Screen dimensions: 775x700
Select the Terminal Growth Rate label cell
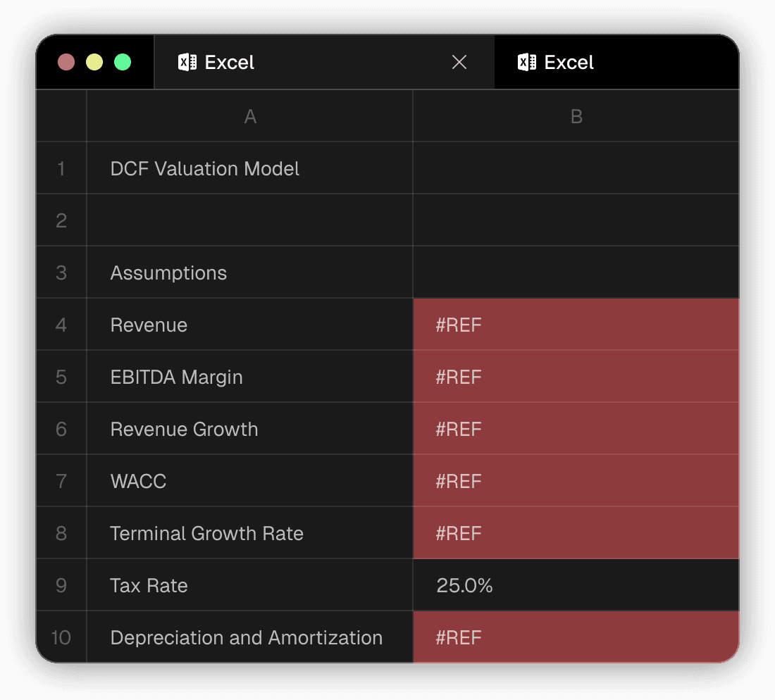(x=249, y=533)
